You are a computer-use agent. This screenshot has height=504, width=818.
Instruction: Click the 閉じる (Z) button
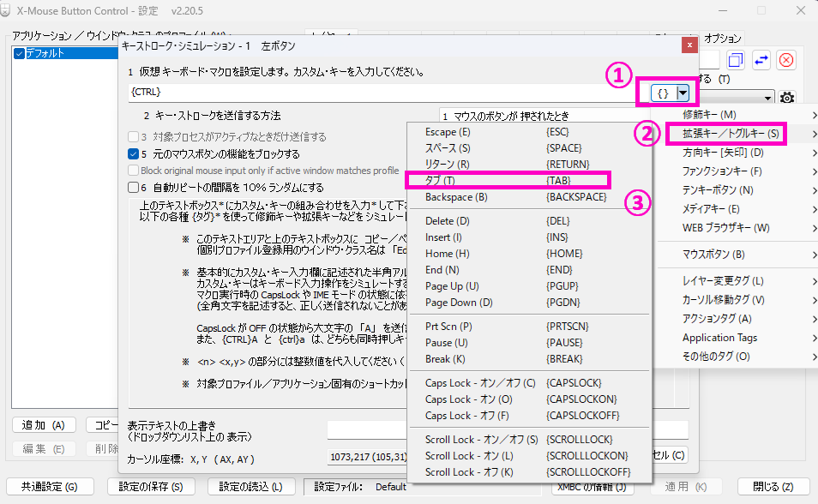(x=773, y=487)
